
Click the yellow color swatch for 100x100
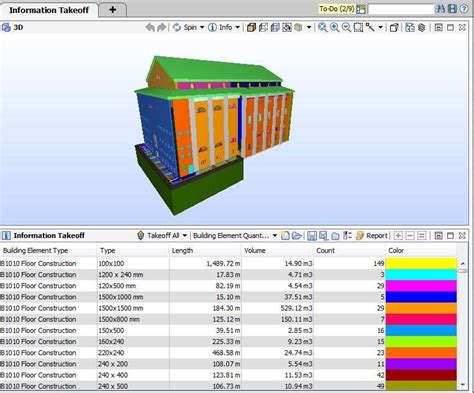(421, 263)
